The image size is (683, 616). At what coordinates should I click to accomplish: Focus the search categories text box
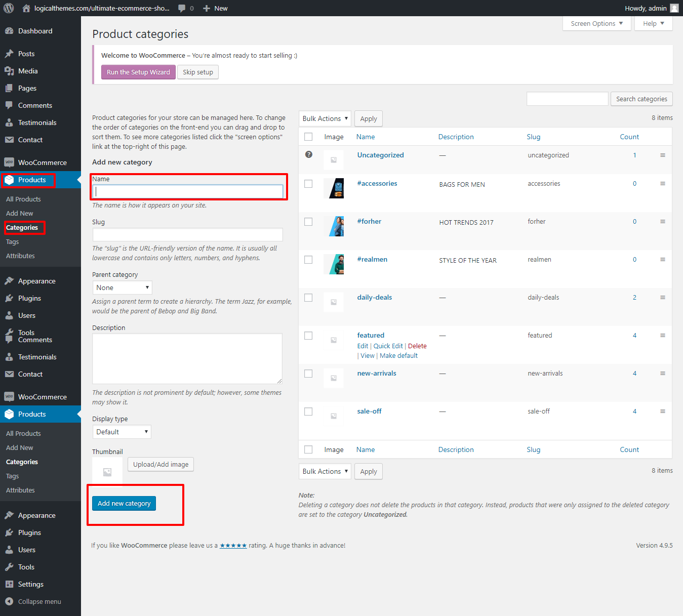point(567,99)
